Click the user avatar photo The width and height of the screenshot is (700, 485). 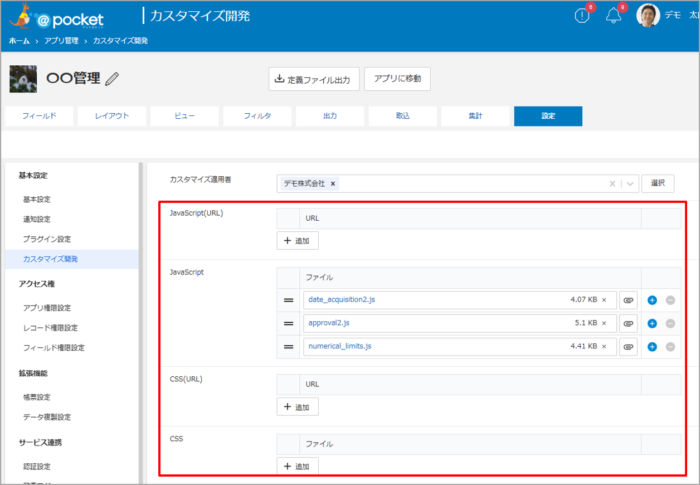pos(648,15)
